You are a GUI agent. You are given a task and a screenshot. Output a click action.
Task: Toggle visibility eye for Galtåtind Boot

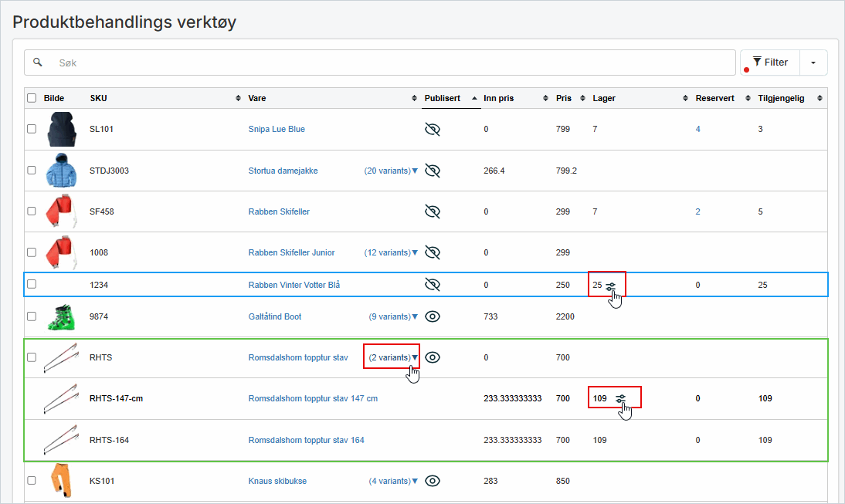click(433, 316)
